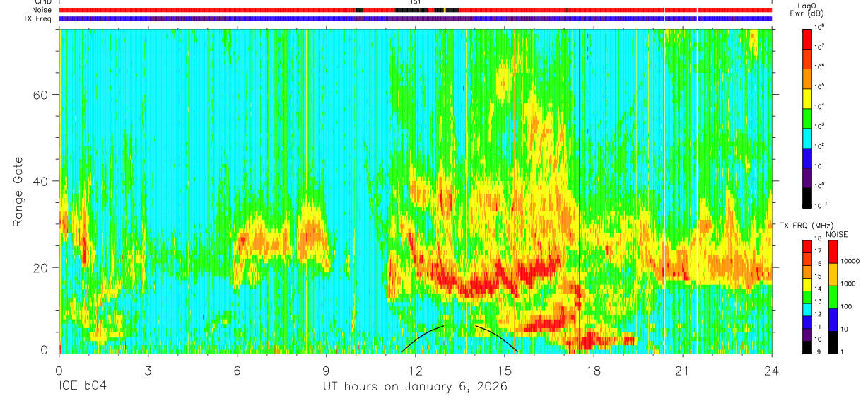This screenshot has height=401, width=868.
Task: Click the top power label 10^8 on Lag0 legend
Action: click(819, 28)
